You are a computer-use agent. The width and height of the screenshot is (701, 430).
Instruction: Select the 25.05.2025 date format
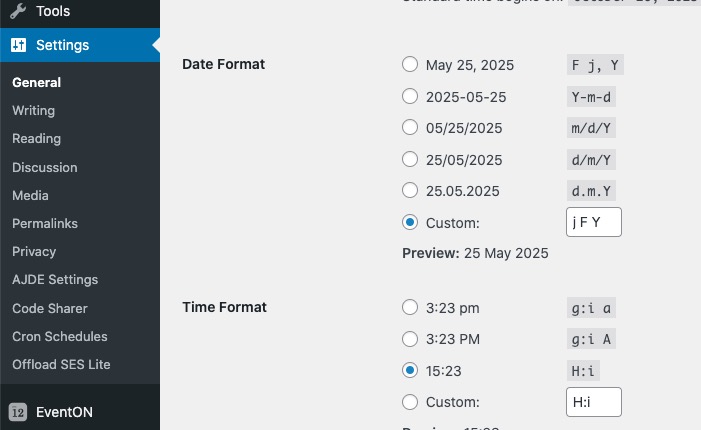(410, 190)
